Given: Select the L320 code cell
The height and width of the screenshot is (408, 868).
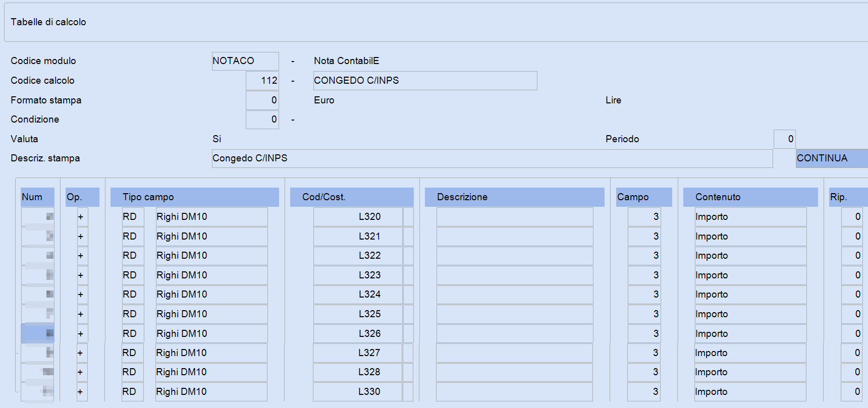Looking at the screenshot, I should (358, 217).
